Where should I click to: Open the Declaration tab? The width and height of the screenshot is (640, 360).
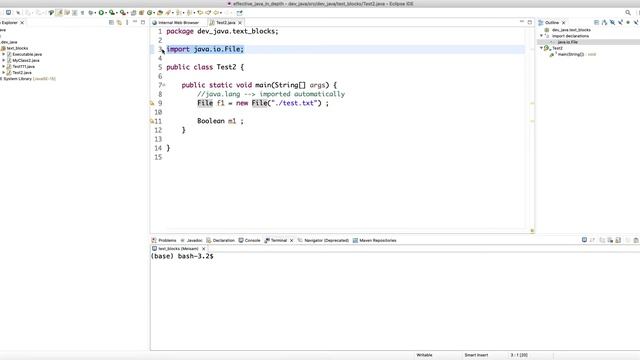coord(220,240)
